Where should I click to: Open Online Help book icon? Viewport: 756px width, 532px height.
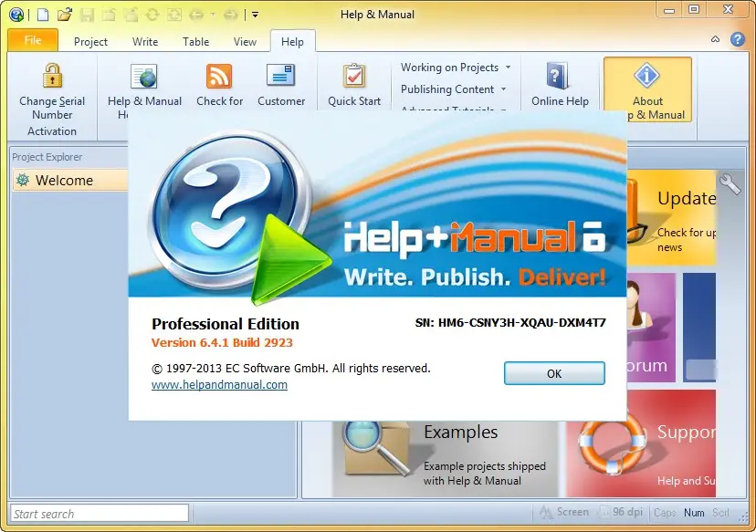pyautogui.click(x=558, y=76)
